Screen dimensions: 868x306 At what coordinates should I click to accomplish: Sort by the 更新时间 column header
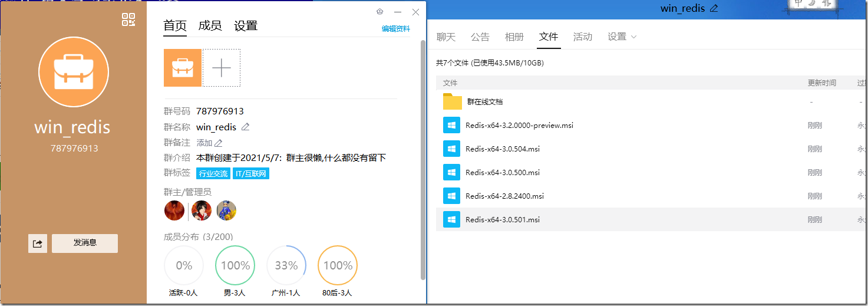click(821, 83)
